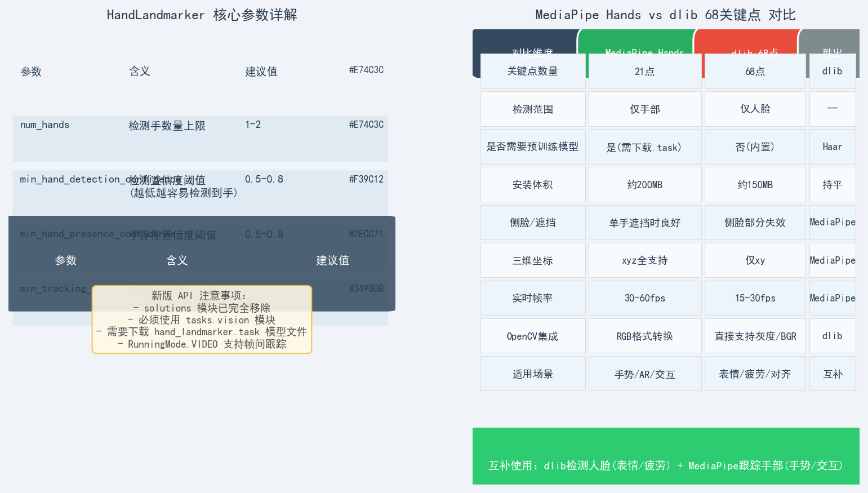
Task: Click the "安装体积" row label
Action: tap(533, 185)
